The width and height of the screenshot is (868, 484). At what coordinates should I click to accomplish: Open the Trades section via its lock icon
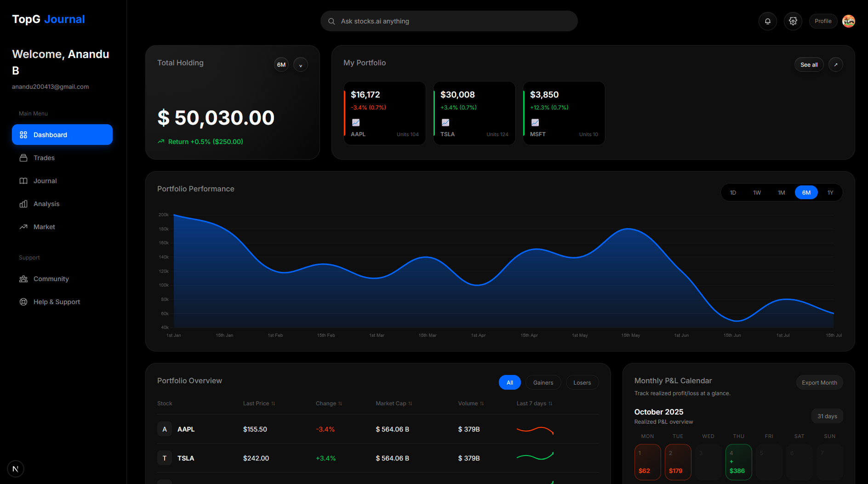click(24, 157)
